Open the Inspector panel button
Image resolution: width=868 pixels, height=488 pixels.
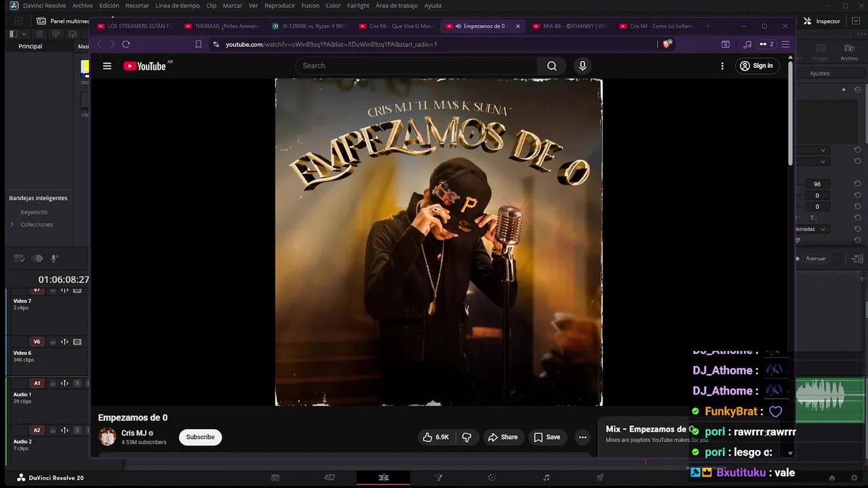pyautogui.click(x=822, y=21)
